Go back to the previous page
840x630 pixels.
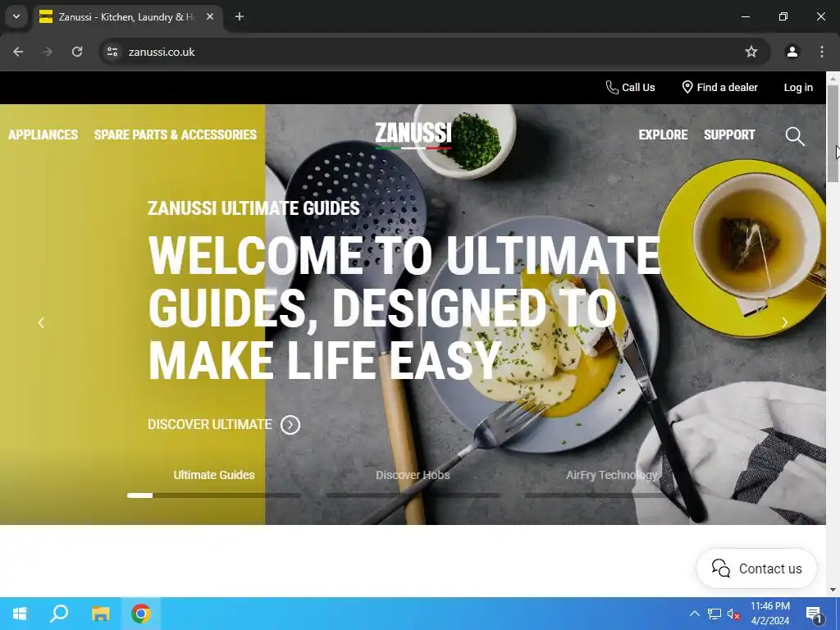tap(18, 52)
